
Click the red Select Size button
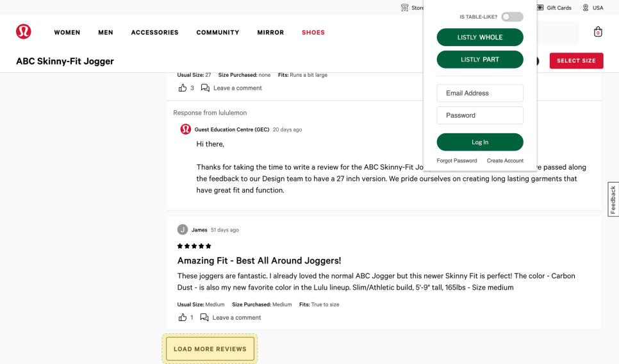[x=576, y=61]
